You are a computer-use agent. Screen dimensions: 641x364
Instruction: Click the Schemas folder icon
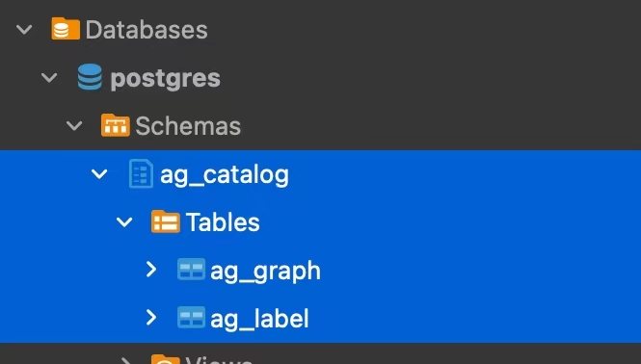(116, 125)
